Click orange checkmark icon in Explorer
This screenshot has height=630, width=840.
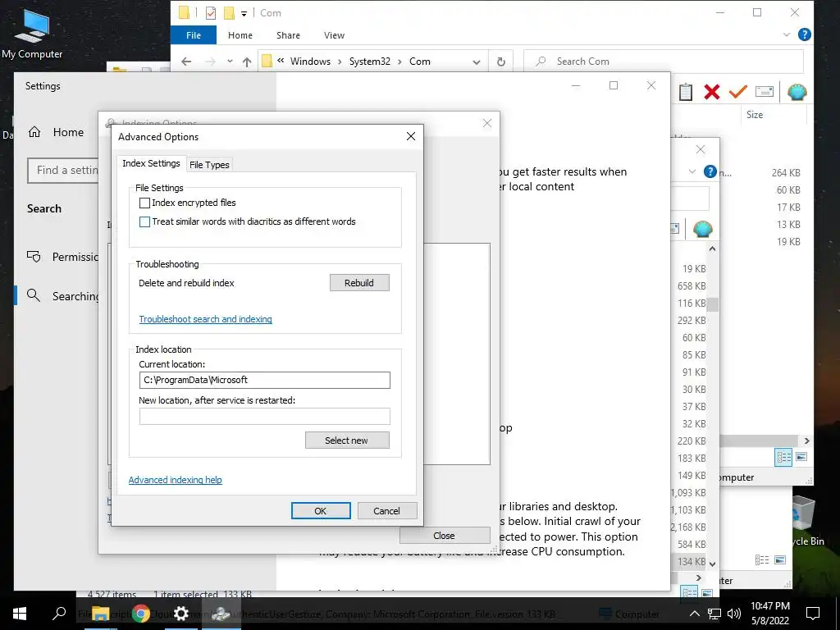[737, 92]
